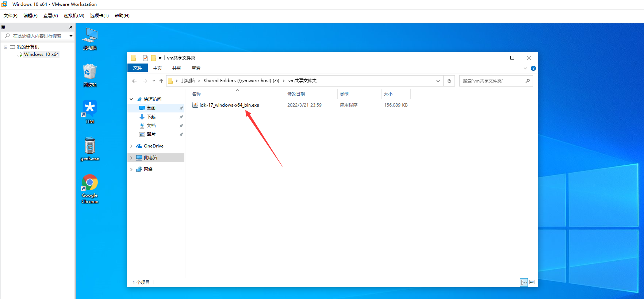Click the pin icon beside 图片
The height and width of the screenshot is (299, 644).
click(181, 134)
